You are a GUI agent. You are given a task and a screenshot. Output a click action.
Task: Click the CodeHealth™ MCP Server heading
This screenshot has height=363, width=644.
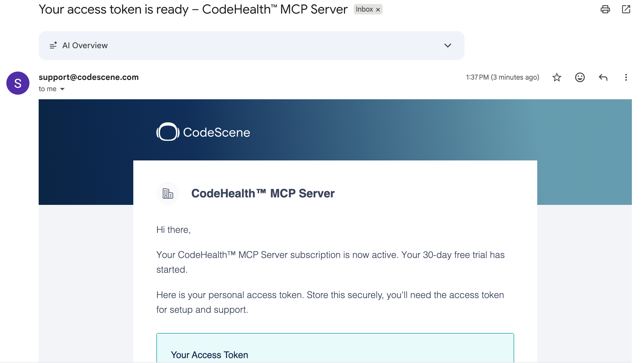tap(263, 193)
